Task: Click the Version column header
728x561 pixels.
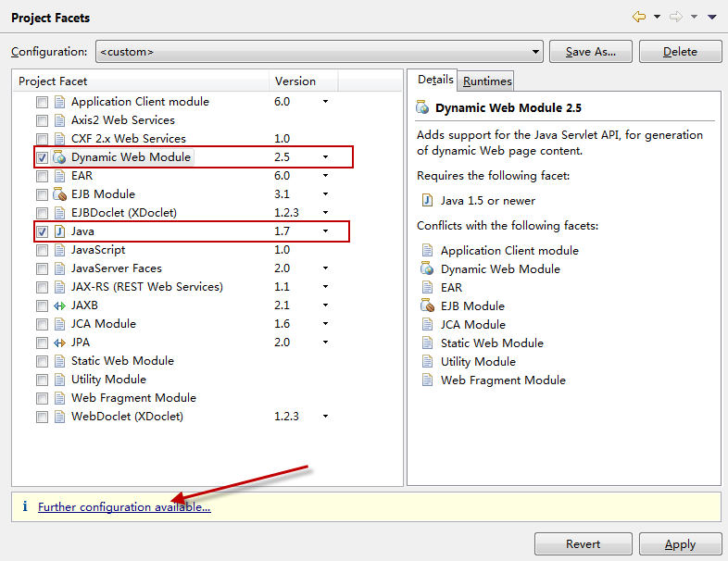Action: point(304,81)
